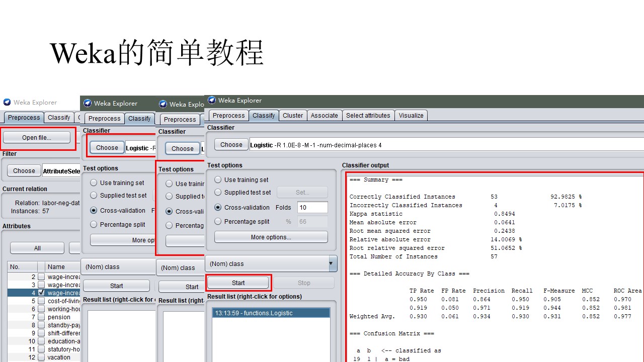Click Choose to pick a different filter

click(23, 170)
